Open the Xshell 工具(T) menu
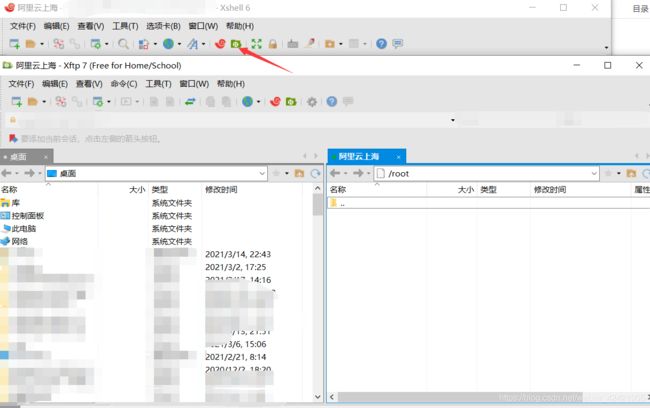Screen dimensions: 650x408 click(x=125, y=26)
